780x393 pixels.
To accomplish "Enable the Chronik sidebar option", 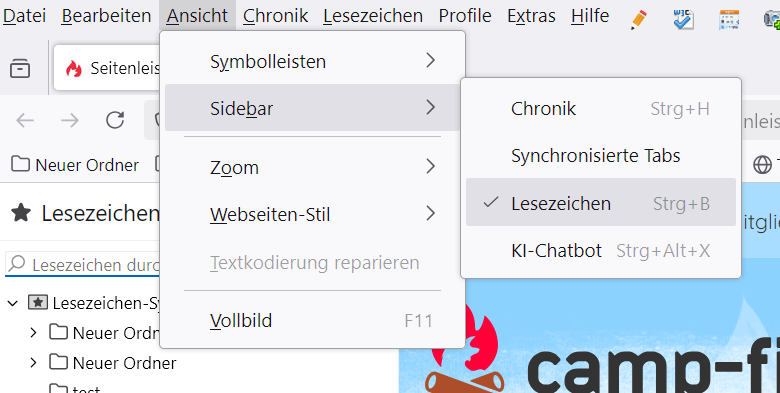I will (x=600, y=108).
